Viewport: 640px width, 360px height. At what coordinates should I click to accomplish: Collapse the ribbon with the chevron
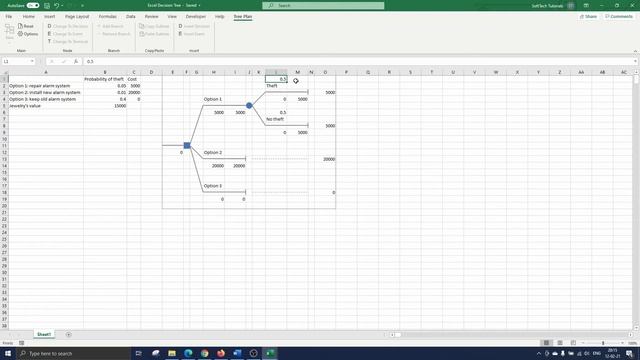635,51
